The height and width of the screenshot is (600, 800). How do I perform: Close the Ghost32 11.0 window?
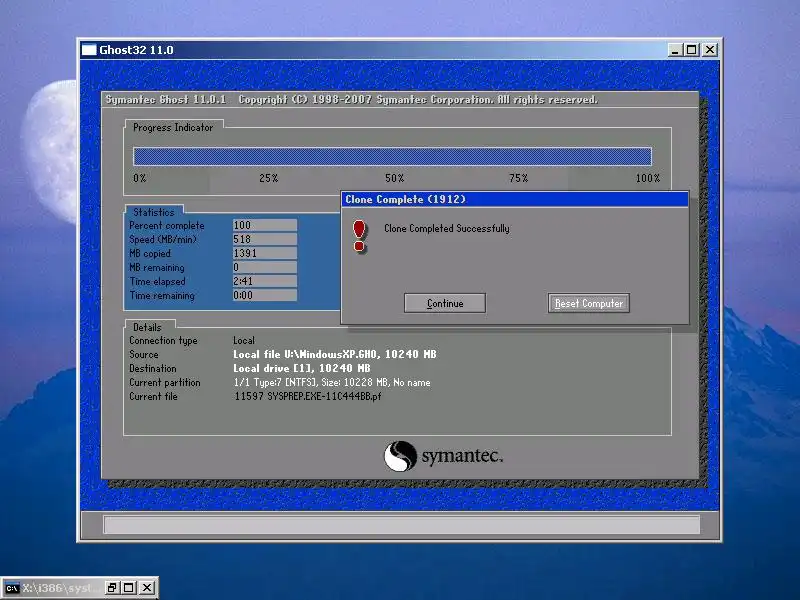[x=710, y=49]
